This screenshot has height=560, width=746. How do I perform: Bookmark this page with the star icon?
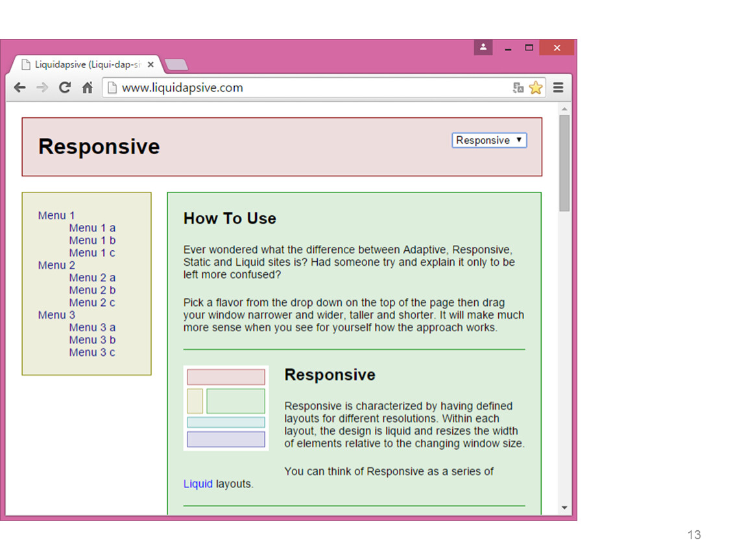click(x=535, y=87)
